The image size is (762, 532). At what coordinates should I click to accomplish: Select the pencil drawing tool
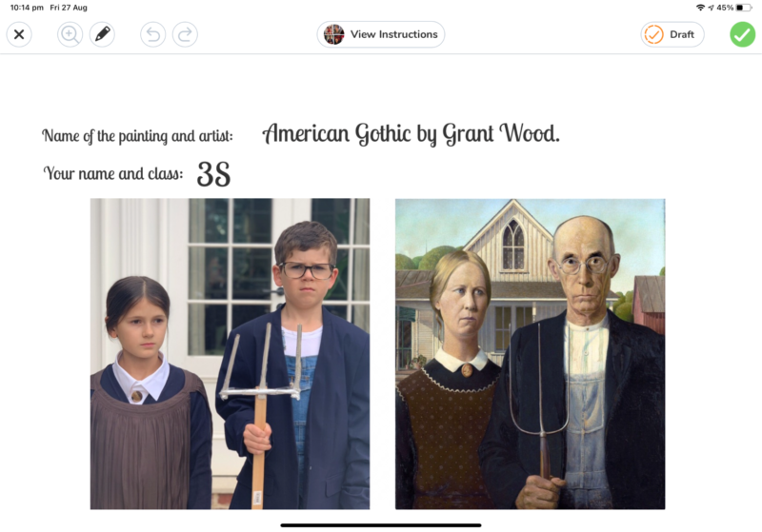tap(102, 34)
